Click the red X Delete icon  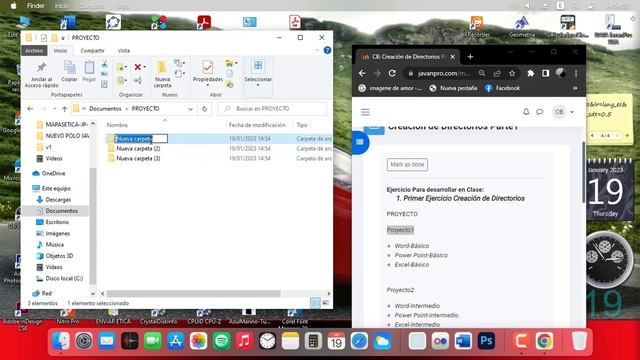tap(138, 67)
